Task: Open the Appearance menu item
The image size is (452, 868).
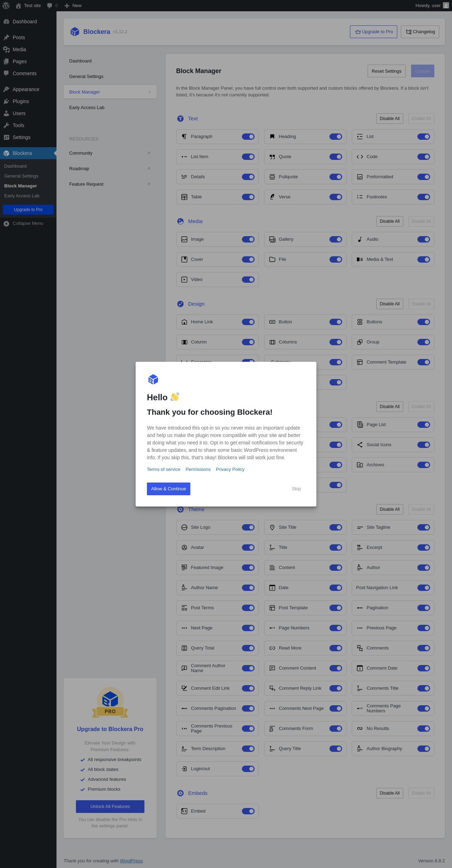Action: pos(28,89)
